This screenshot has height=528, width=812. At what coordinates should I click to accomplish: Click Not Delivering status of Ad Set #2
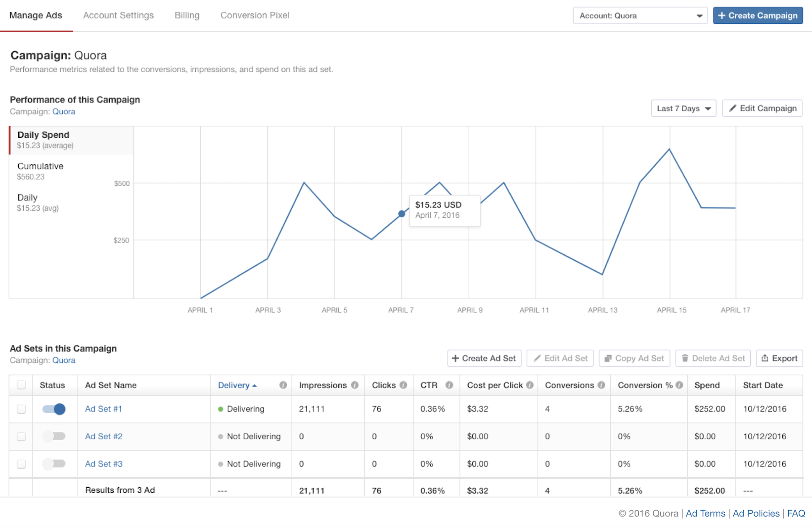(x=250, y=436)
